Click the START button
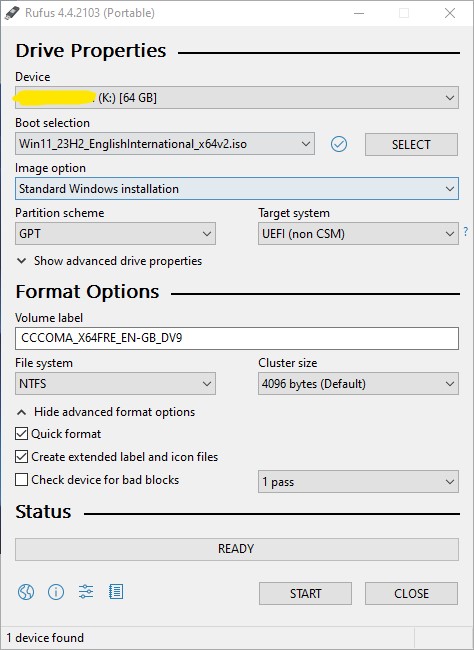 click(305, 593)
